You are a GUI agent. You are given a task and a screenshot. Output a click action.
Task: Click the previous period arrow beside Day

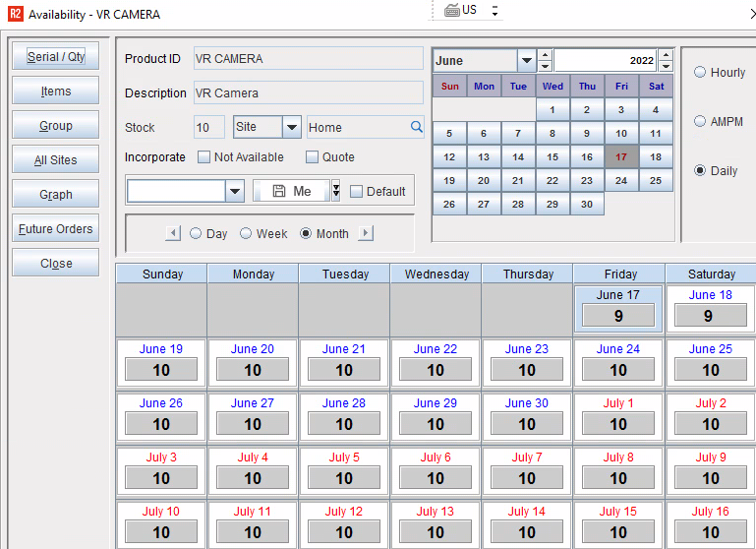pyautogui.click(x=173, y=233)
